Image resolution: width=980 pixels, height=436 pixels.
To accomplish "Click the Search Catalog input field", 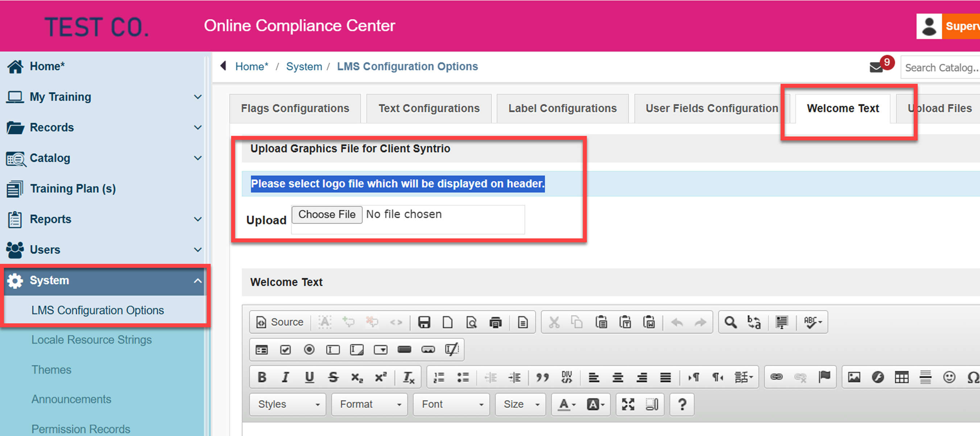I will [x=940, y=68].
